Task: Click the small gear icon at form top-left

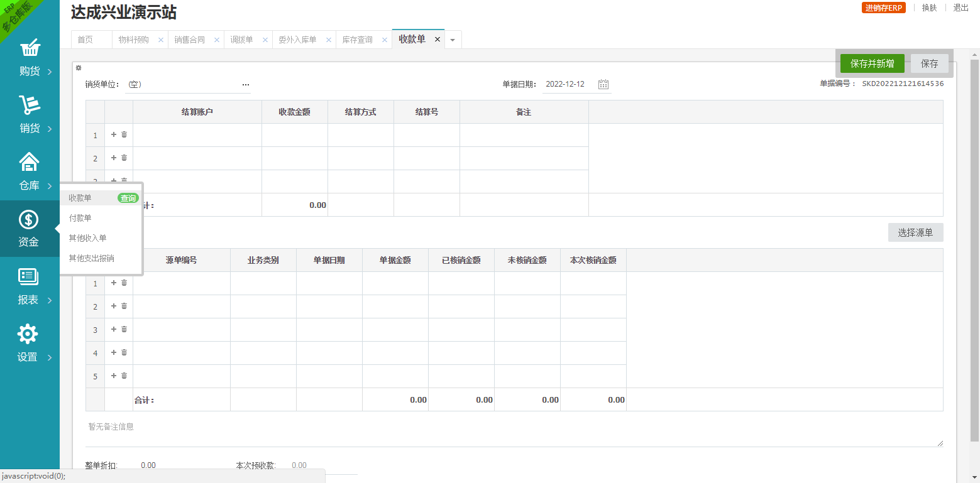Action: pos(79,68)
